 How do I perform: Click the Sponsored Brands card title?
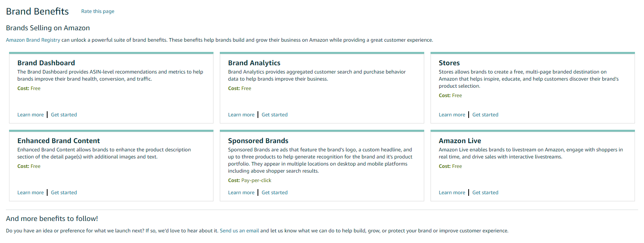pos(258,140)
